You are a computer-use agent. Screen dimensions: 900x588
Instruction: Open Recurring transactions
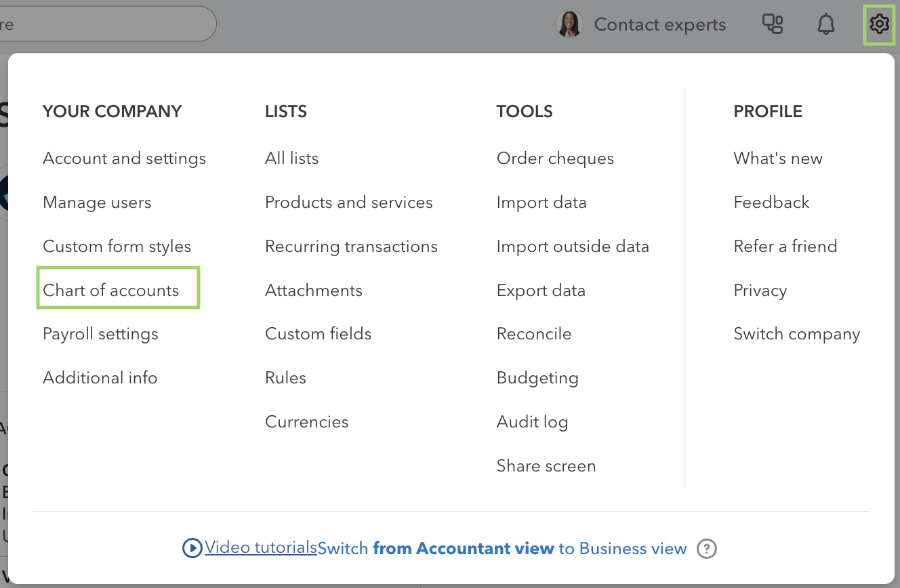(351, 247)
